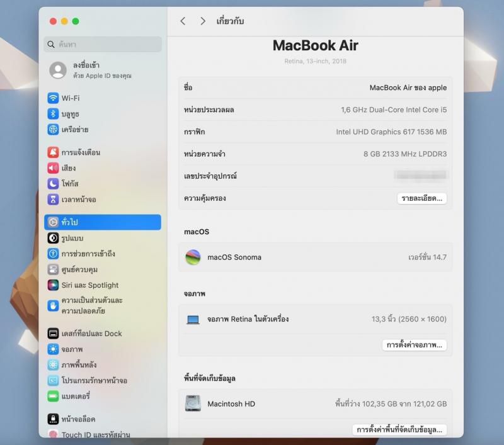504x445 pixels.
Task: Click the version "เวอร์ชั่น 14.7" text
Action: [x=427, y=257]
